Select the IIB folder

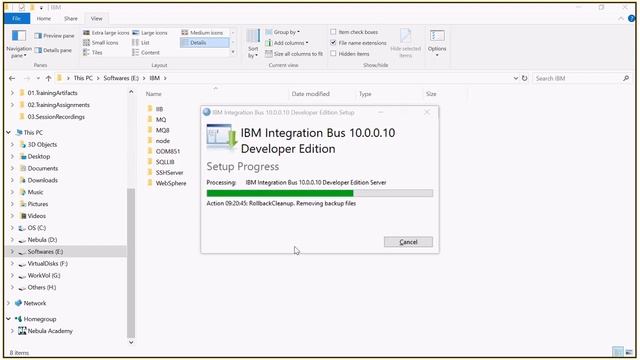159,109
